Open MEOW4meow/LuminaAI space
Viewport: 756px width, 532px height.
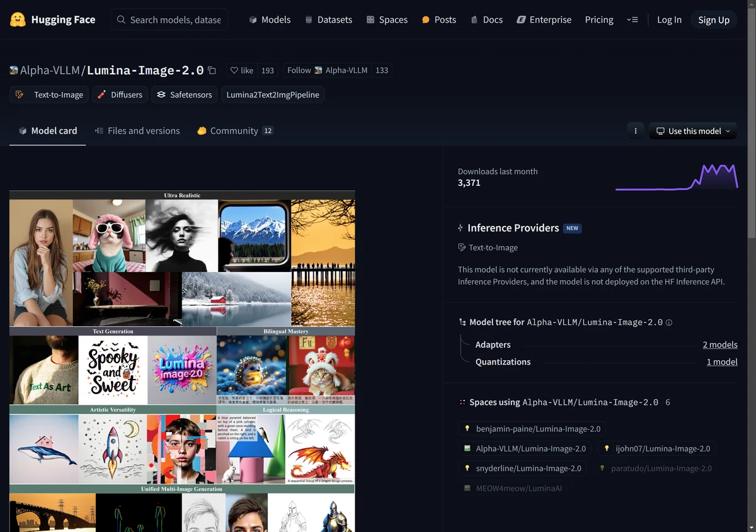click(x=513, y=488)
